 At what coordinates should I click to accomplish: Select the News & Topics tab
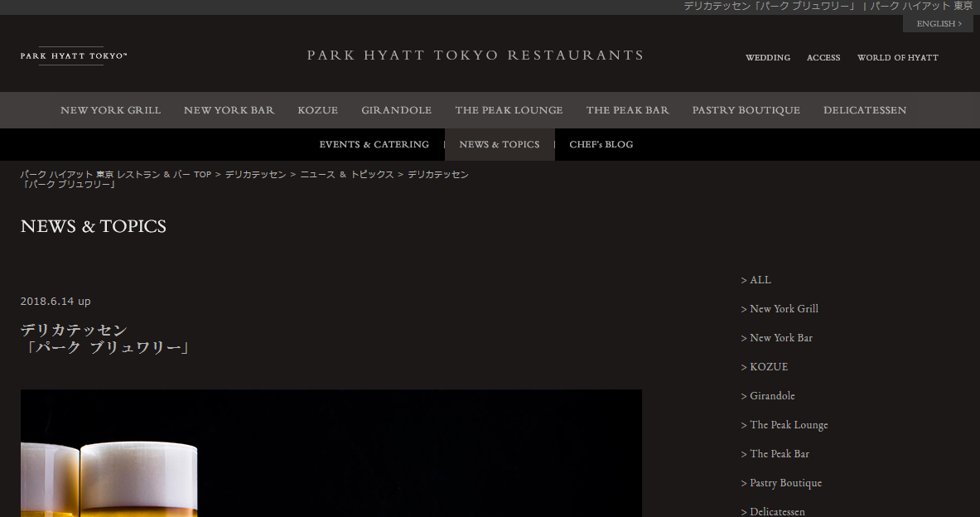click(500, 144)
